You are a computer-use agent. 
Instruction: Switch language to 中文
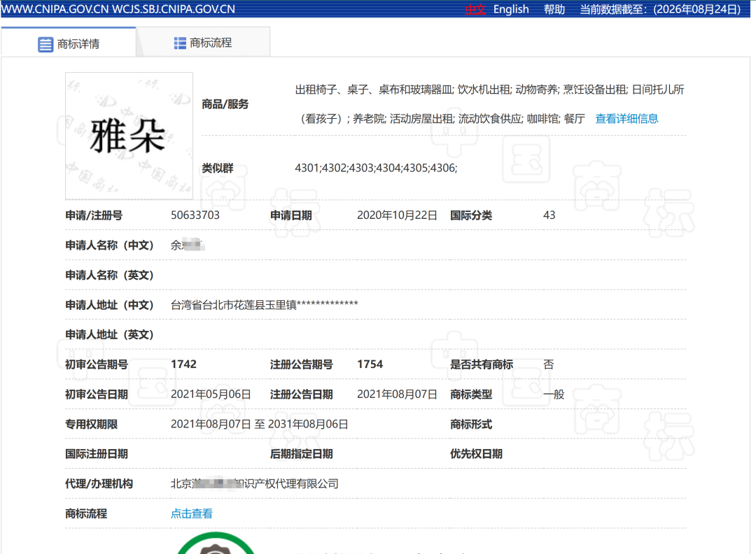click(475, 9)
